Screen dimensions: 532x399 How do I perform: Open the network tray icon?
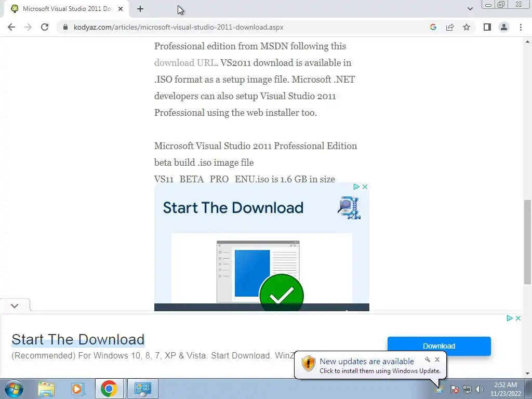pos(467,389)
